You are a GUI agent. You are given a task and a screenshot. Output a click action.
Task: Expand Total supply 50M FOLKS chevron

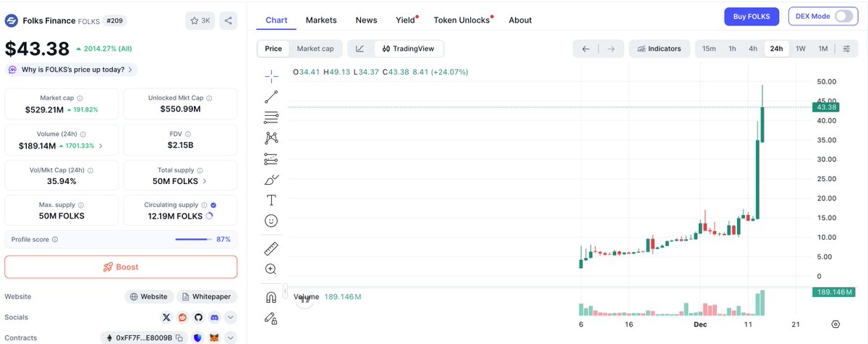(205, 181)
